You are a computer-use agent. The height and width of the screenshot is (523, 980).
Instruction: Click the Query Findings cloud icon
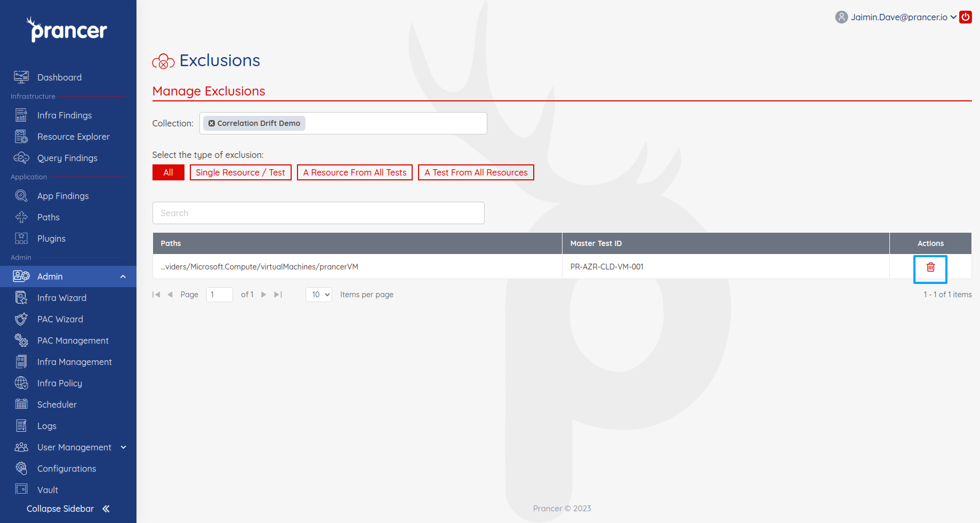[21, 158]
